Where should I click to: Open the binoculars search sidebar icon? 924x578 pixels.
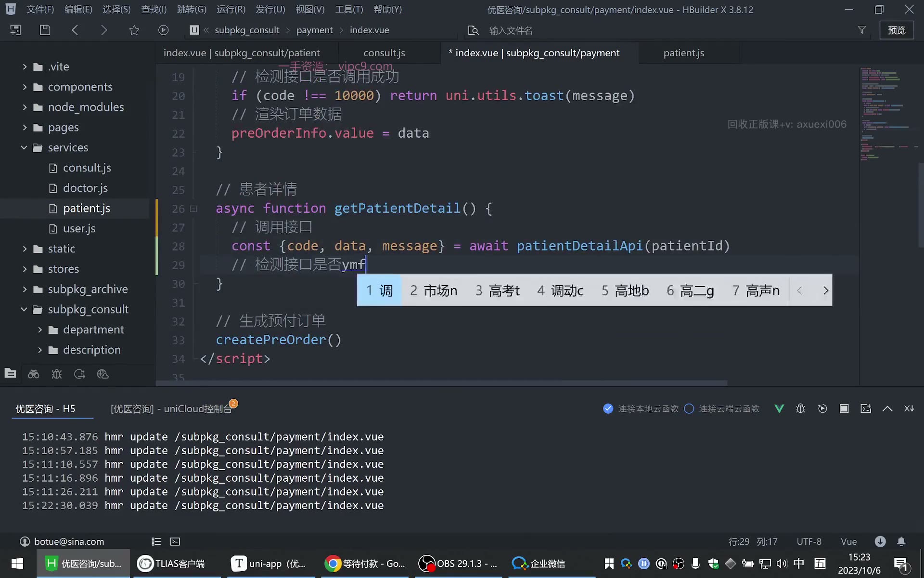point(33,374)
